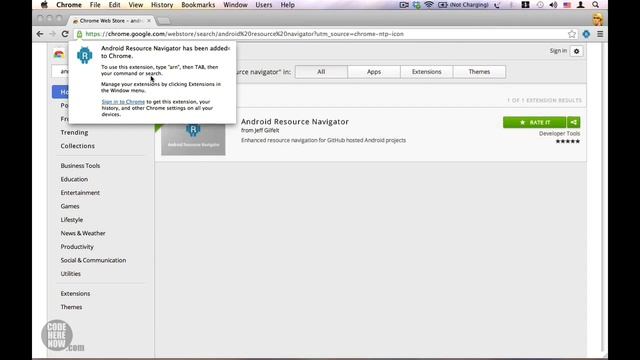Click the Android Resource Navigator toolbar icon
Image resolution: width=640 pixels, height=360 pixels.
tap(586, 34)
